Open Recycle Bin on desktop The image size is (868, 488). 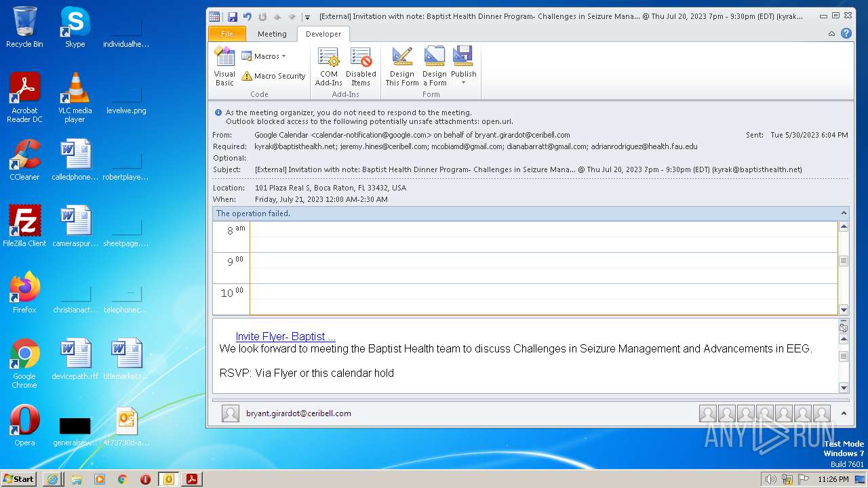pyautogui.click(x=24, y=27)
